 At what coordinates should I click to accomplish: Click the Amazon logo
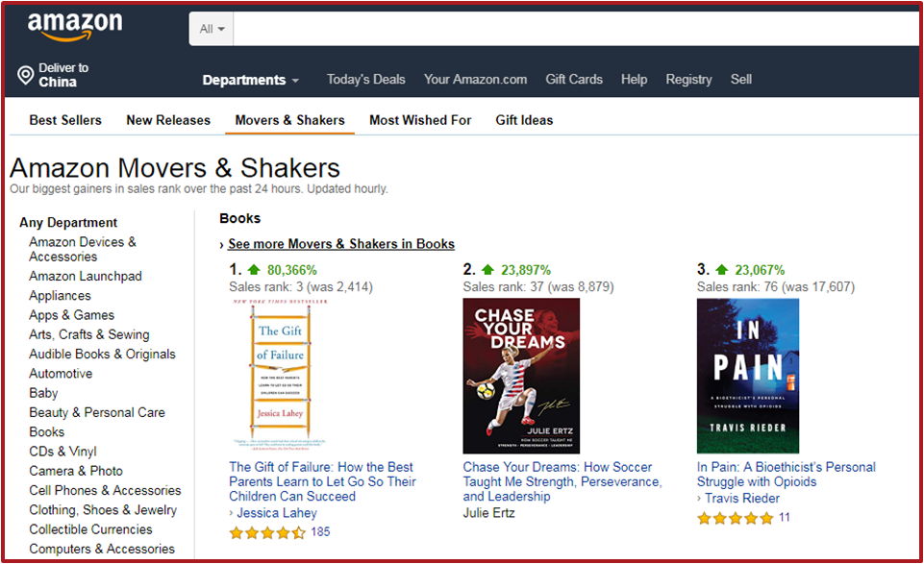75,28
